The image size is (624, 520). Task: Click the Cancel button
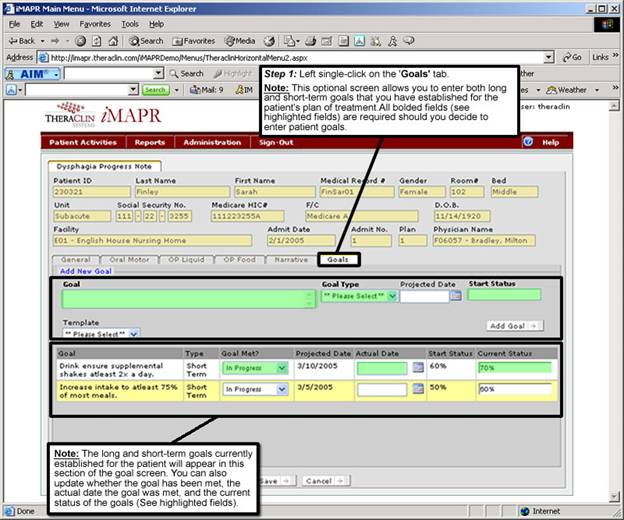coord(326,481)
